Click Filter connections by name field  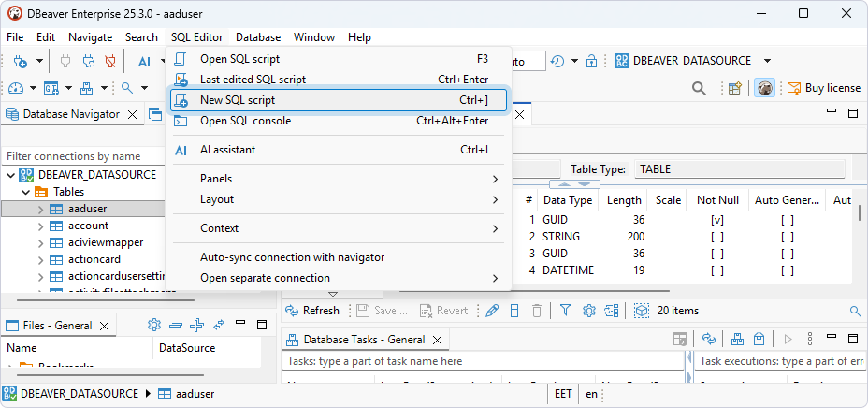[x=83, y=156]
